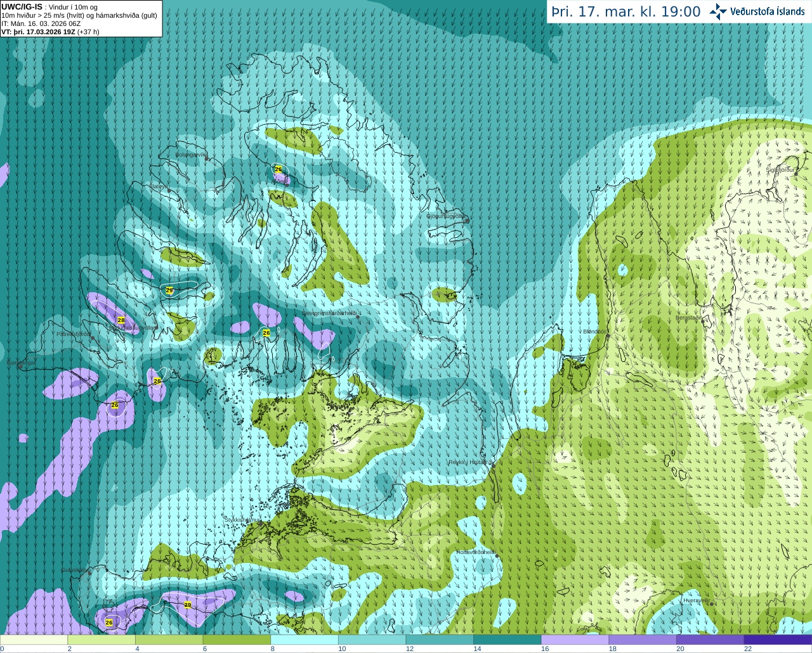
Task: Click the 26 gust marker west of Steingrímsfjarðarheiði
Action: 266,332
